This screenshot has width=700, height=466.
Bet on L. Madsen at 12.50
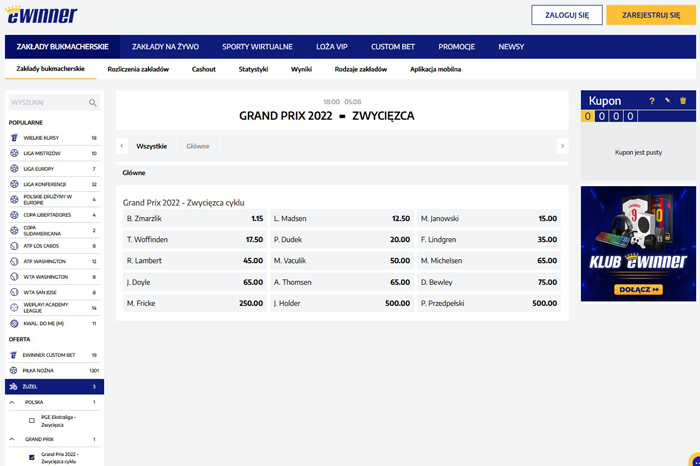(x=342, y=218)
